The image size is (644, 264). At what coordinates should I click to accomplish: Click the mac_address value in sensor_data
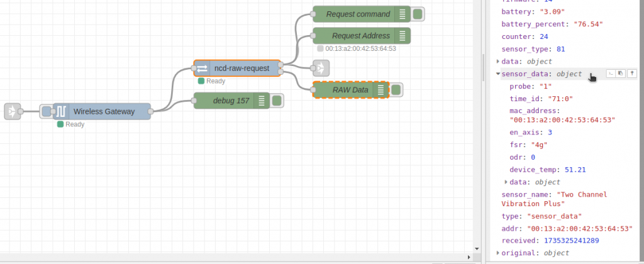pos(563,120)
